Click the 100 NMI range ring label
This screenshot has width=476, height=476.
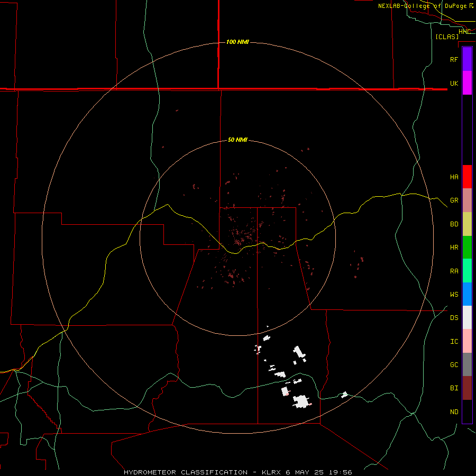coord(237,42)
